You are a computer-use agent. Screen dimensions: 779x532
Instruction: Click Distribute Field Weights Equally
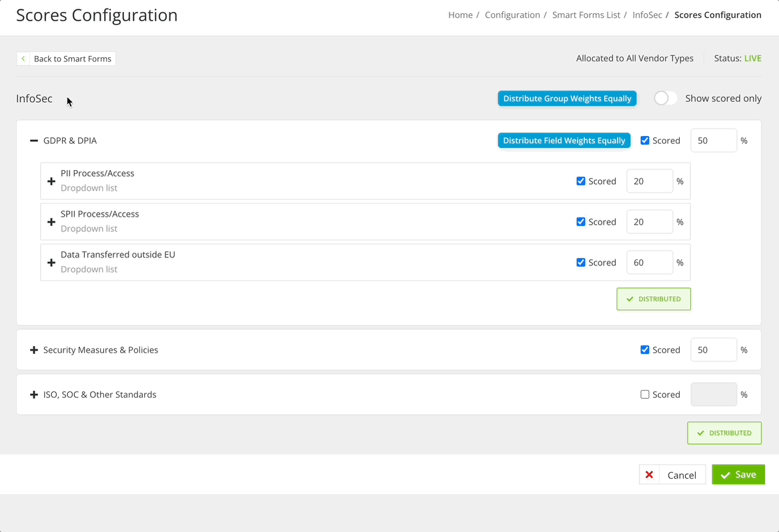(x=564, y=140)
